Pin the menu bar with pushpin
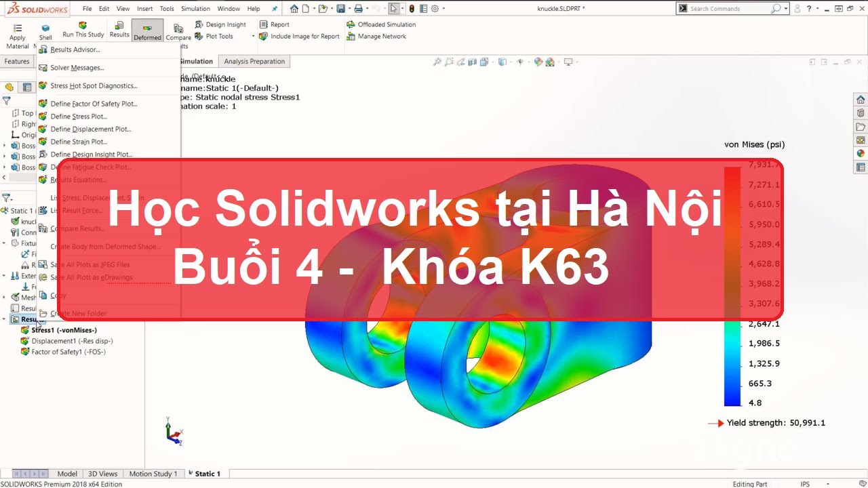This screenshot has height=488, width=868. 275,9
